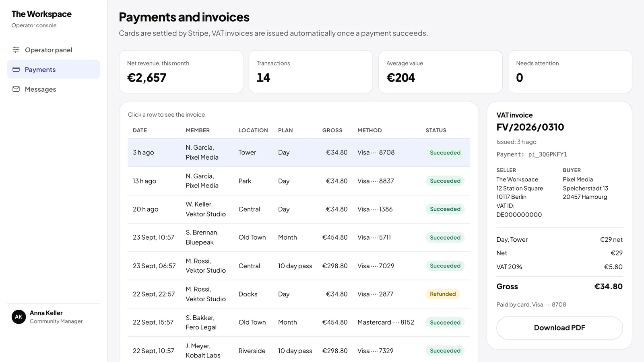Click Anna Keller's profile name

46,313
